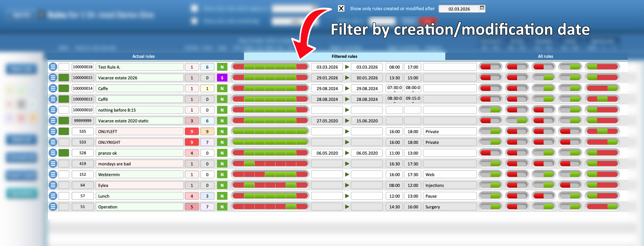Screen dimensions: 644x246
Task: Open menu icon for Test Rule A. row
Action: pyautogui.click(x=53, y=67)
